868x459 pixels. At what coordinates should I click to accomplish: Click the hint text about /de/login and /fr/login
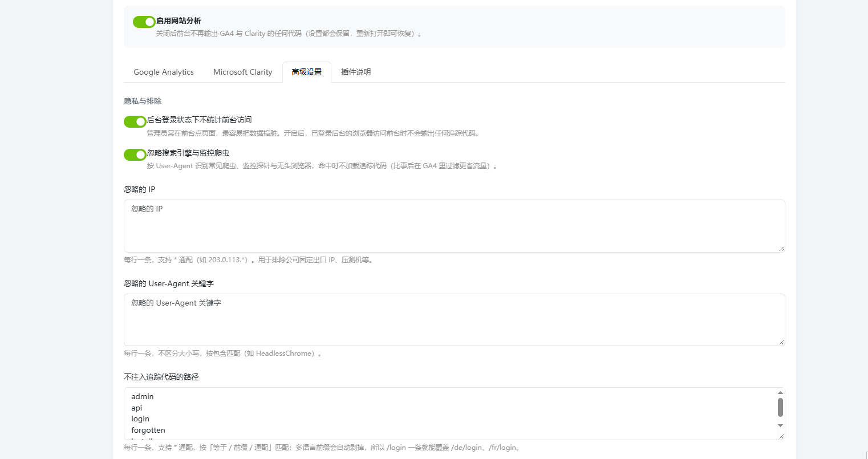click(323, 448)
